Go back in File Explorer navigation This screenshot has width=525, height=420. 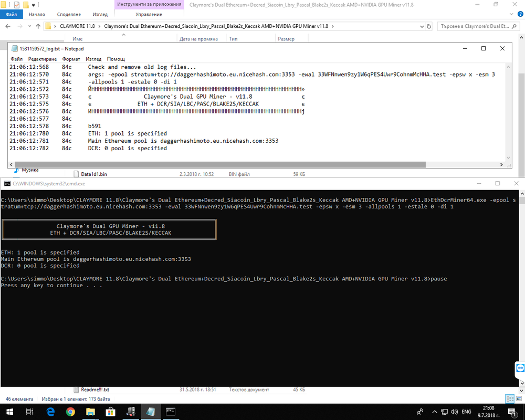click(8, 26)
